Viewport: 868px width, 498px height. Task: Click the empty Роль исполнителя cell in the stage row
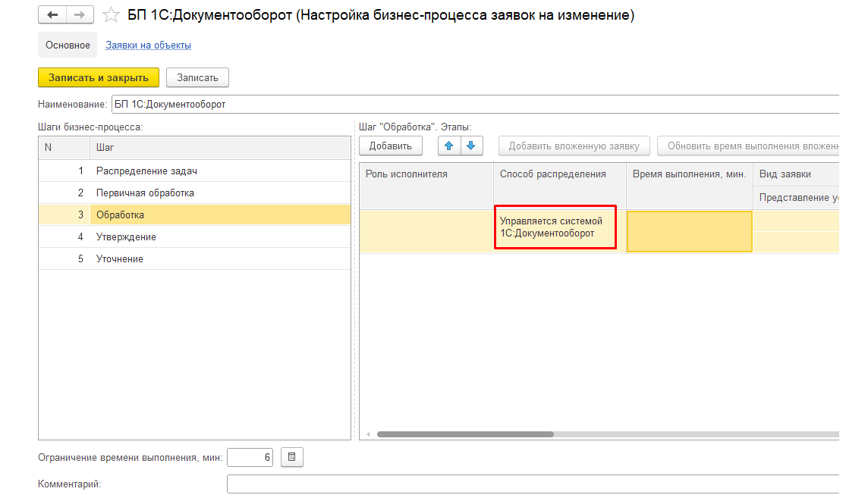tap(426, 231)
